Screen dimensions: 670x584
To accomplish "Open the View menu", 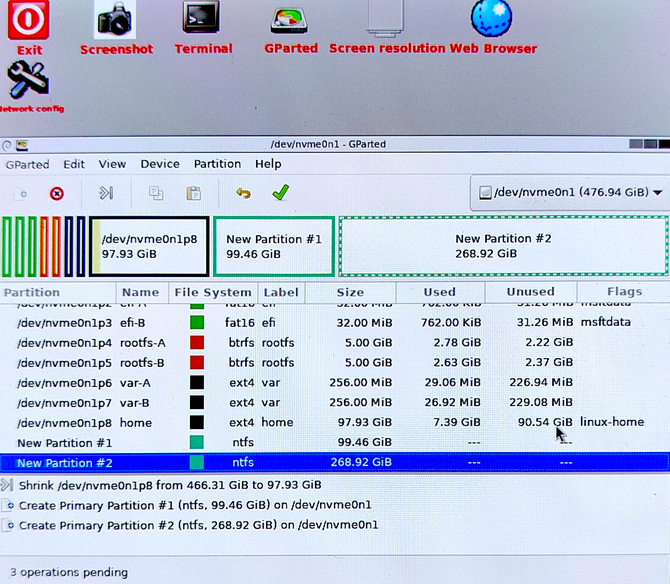I will tap(112, 164).
